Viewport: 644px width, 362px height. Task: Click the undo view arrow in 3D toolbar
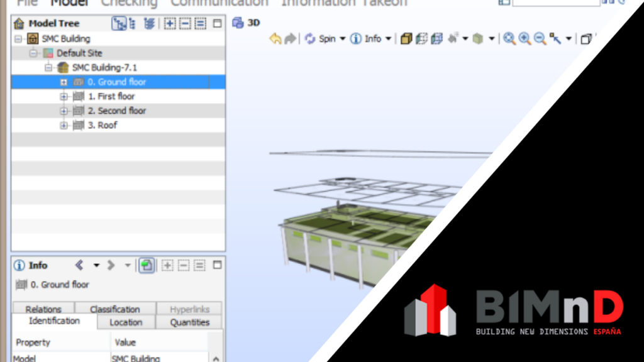point(275,39)
